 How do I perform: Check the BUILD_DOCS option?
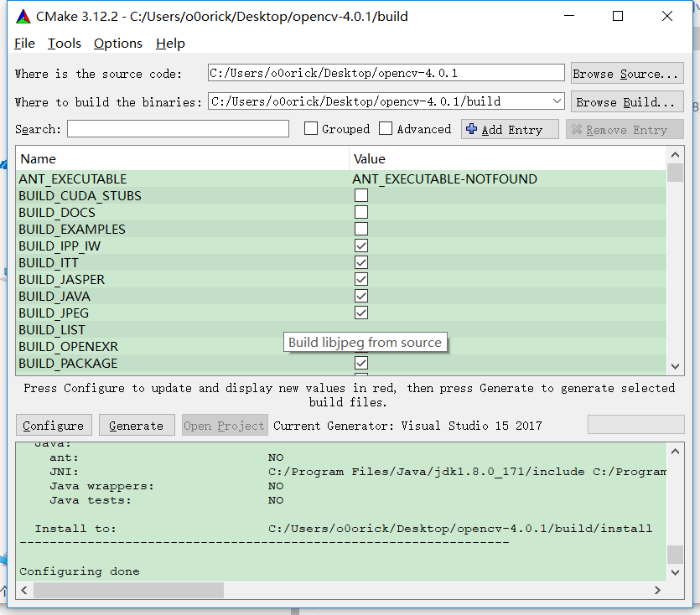(361, 212)
